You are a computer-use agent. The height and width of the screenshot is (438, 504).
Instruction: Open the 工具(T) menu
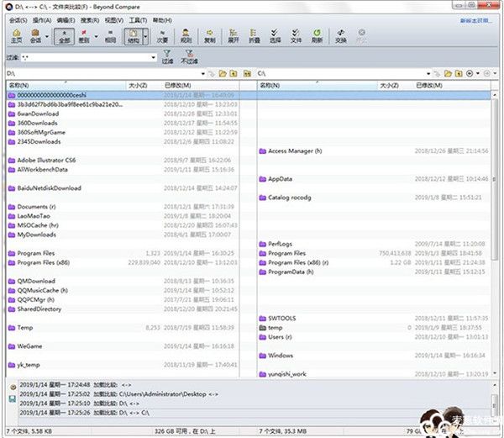[x=138, y=20]
